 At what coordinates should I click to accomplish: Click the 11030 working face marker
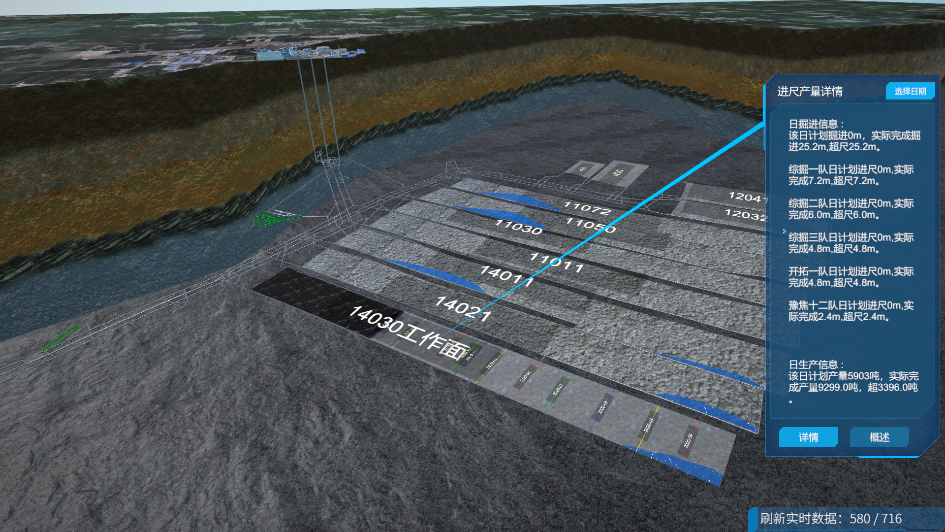(x=518, y=227)
